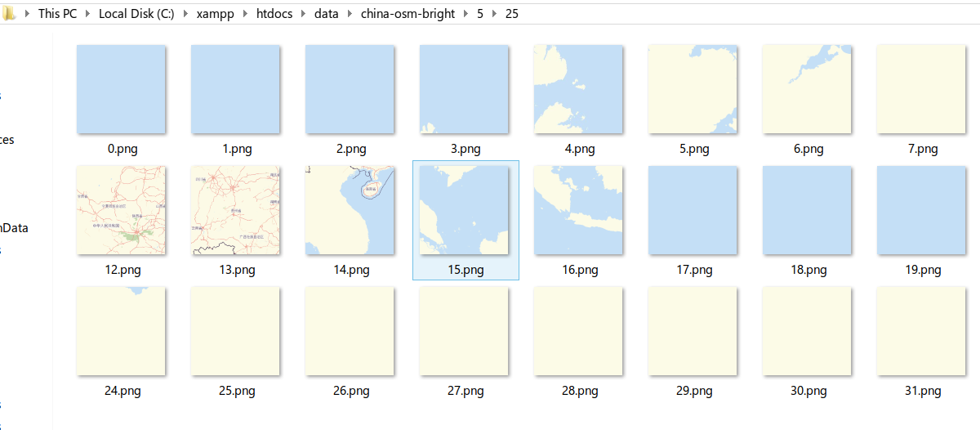Select the 13.png map tile thumbnail
Viewport: 980px width, 430px height.
point(235,210)
